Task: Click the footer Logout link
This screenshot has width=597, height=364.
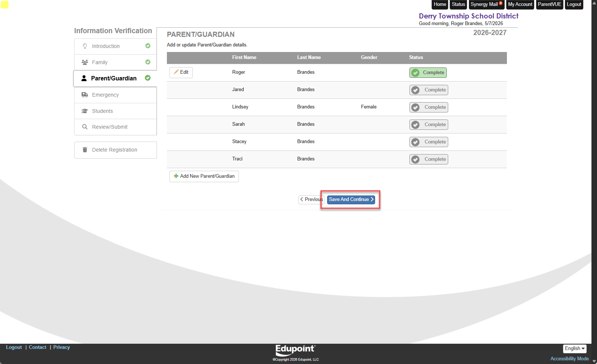Action: coord(14,347)
